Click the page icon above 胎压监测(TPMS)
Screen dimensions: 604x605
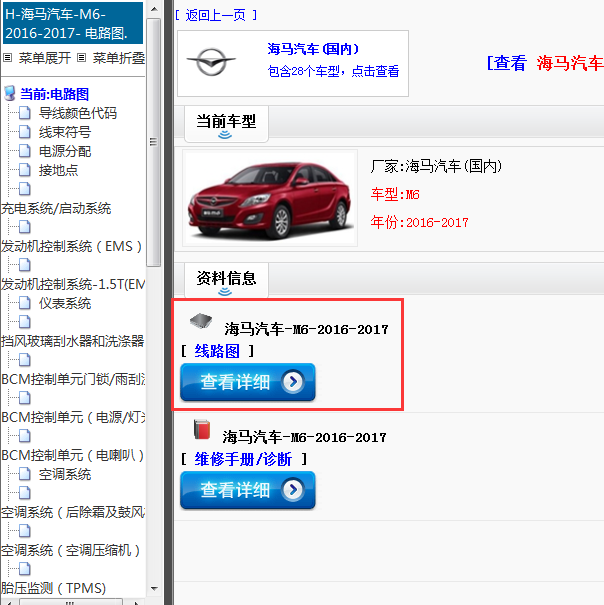(25, 569)
